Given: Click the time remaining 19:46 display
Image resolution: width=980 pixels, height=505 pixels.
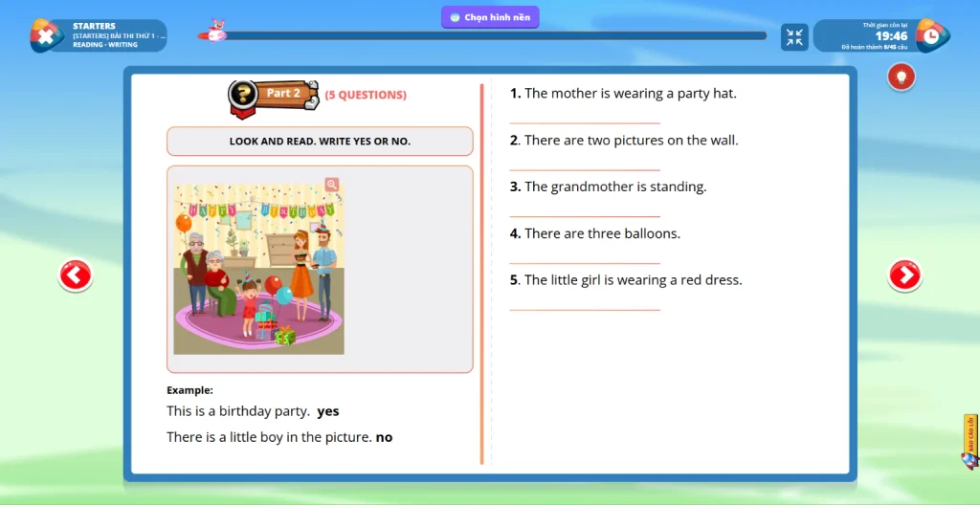Looking at the screenshot, I should coord(891,36).
